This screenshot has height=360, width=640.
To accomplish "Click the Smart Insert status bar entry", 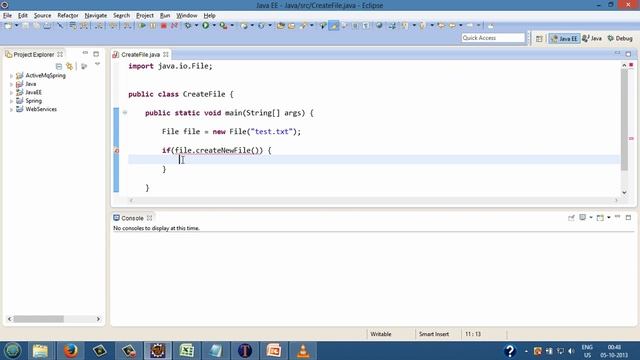I will click(x=434, y=334).
